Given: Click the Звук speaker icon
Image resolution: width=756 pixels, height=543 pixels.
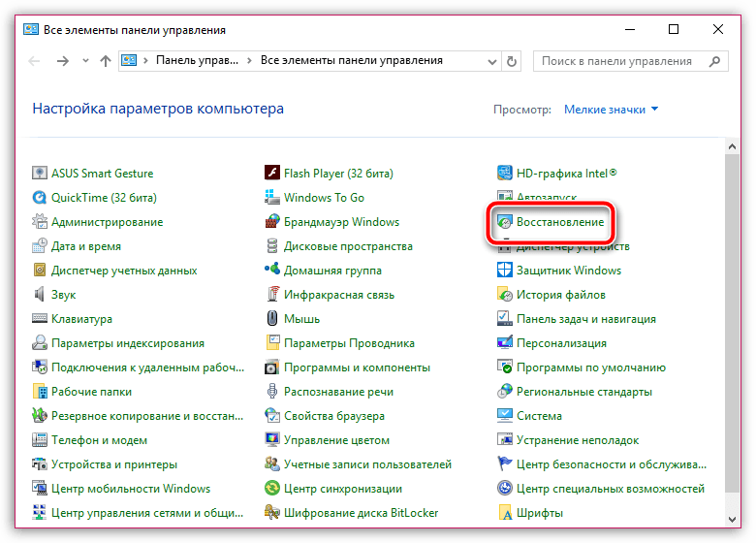Looking at the screenshot, I should pos(39,294).
